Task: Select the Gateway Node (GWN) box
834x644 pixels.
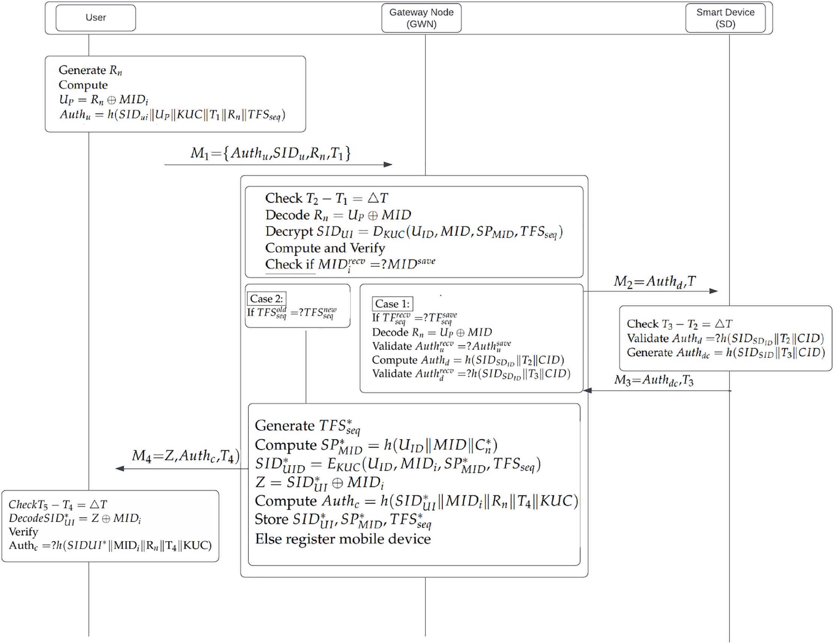Action: click(421, 18)
